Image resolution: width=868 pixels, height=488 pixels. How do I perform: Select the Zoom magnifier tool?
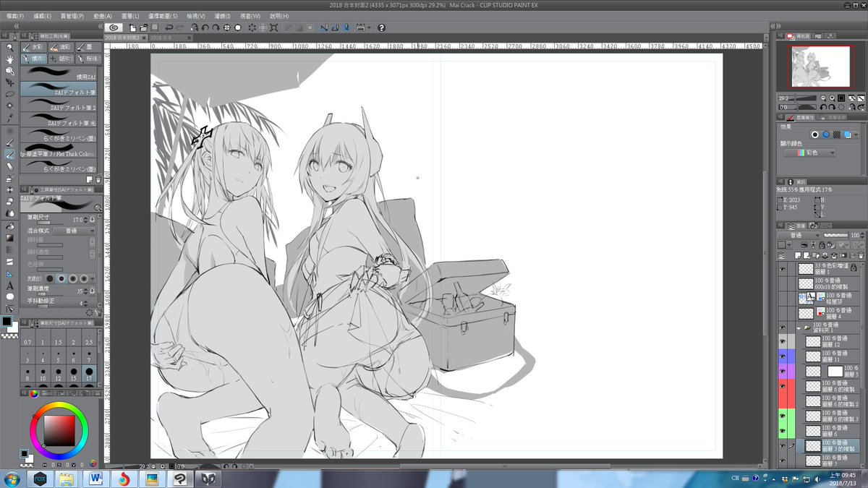(x=9, y=47)
